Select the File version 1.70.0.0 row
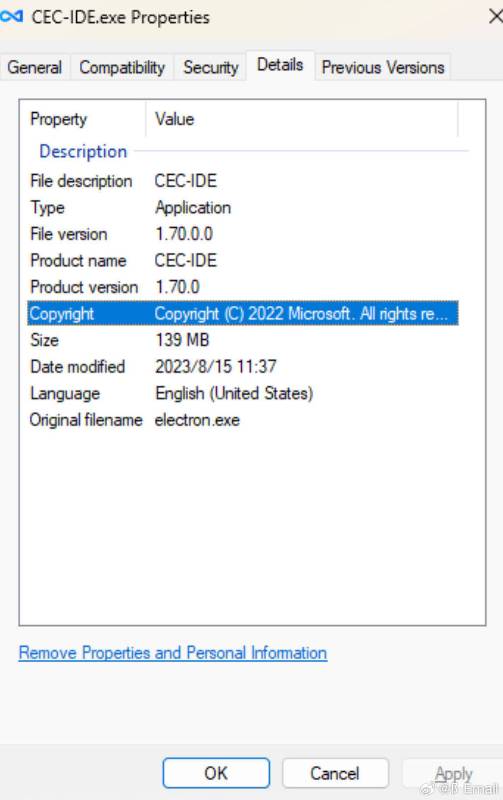The image size is (503, 800). pyautogui.click(x=243, y=234)
